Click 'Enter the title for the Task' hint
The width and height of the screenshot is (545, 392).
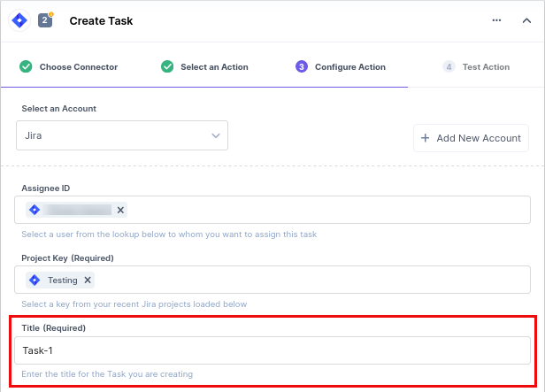[107, 374]
